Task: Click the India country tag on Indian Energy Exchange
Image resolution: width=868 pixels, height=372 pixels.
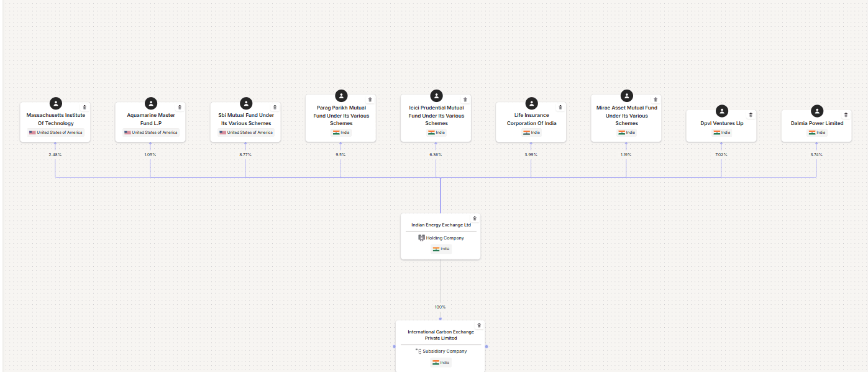Action: (441, 249)
